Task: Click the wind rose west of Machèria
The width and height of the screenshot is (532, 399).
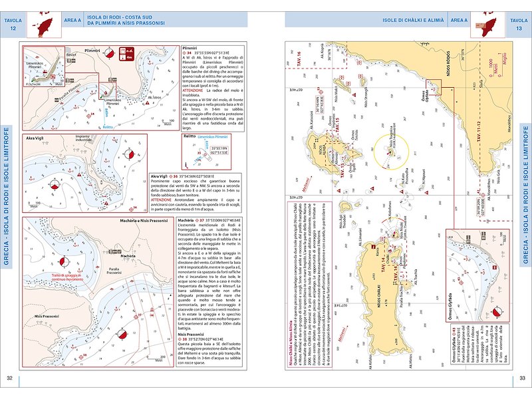Action: click(x=64, y=262)
